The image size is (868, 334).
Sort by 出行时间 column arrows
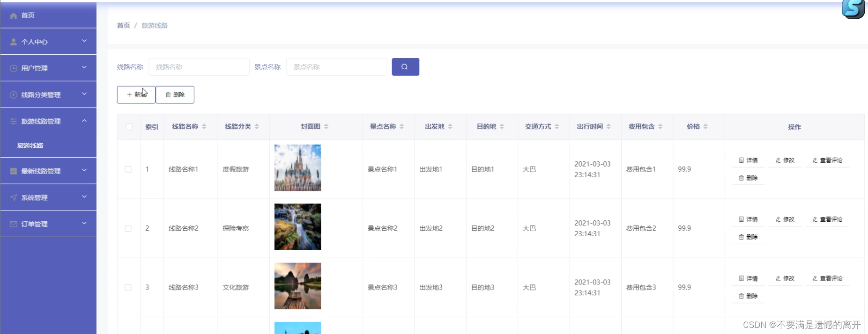click(x=608, y=127)
